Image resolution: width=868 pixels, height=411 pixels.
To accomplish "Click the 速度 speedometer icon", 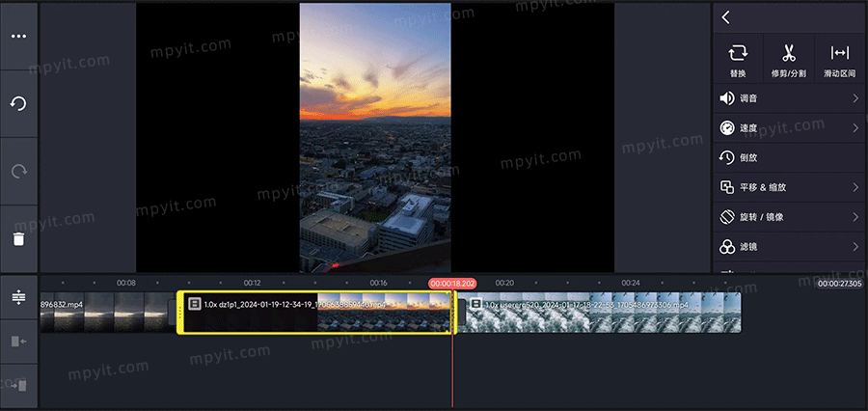I will pyautogui.click(x=727, y=128).
